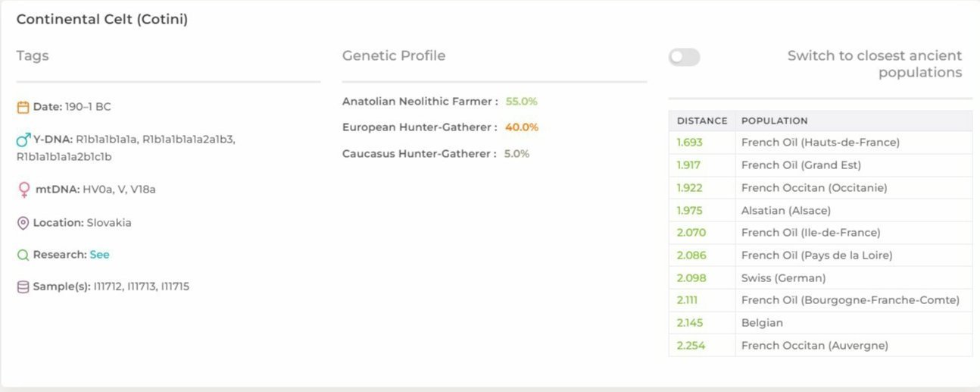Select the French Occitan (Occitanie) population row
Image resolution: width=980 pixels, height=392 pixels.
click(820, 187)
